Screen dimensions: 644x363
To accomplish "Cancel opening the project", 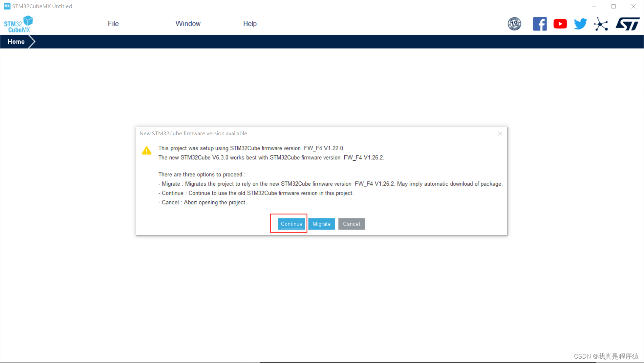I will click(351, 224).
